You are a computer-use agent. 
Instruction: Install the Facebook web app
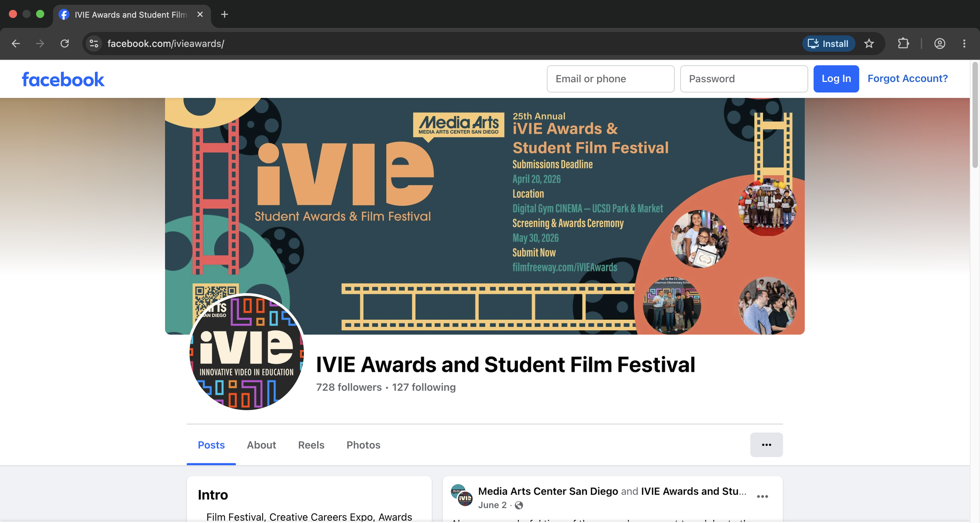coord(829,43)
